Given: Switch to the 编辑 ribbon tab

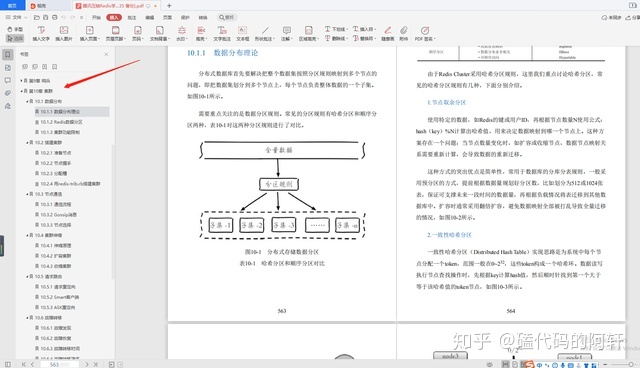Looking at the screenshot, I should (x=150, y=18).
